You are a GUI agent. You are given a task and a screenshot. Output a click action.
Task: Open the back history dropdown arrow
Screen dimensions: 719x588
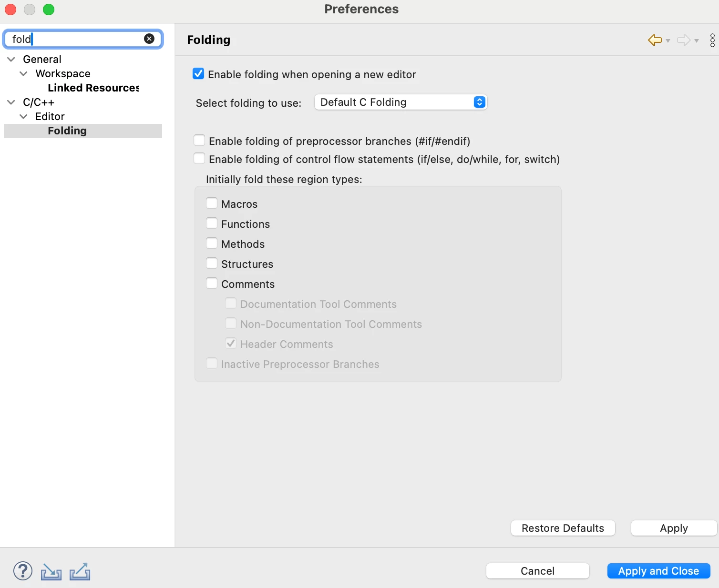click(668, 41)
